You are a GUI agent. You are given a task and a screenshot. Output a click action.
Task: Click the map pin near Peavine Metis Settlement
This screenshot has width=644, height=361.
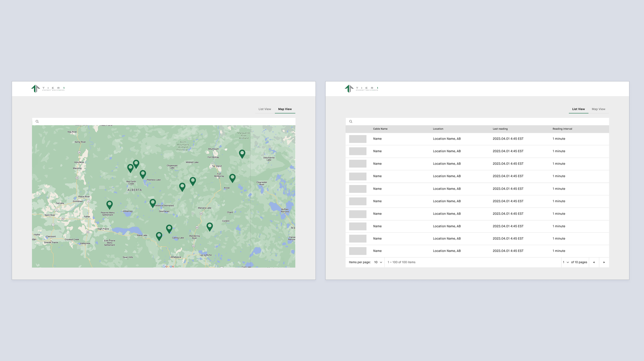click(109, 205)
